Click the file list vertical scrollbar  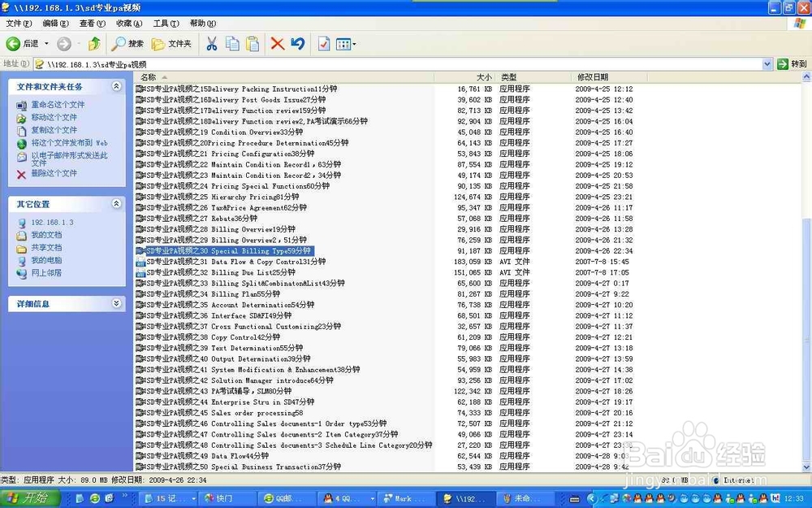click(806, 340)
